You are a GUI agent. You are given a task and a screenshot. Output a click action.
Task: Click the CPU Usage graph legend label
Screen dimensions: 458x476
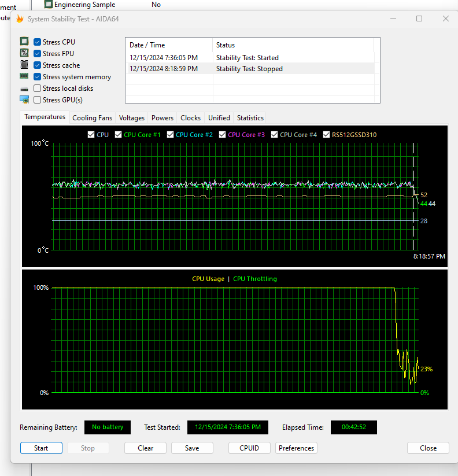[x=208, y=279]
